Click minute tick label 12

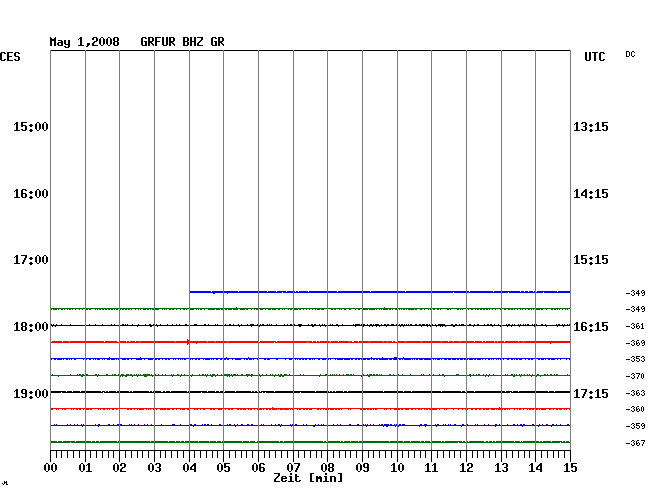(x=466, y=468)
